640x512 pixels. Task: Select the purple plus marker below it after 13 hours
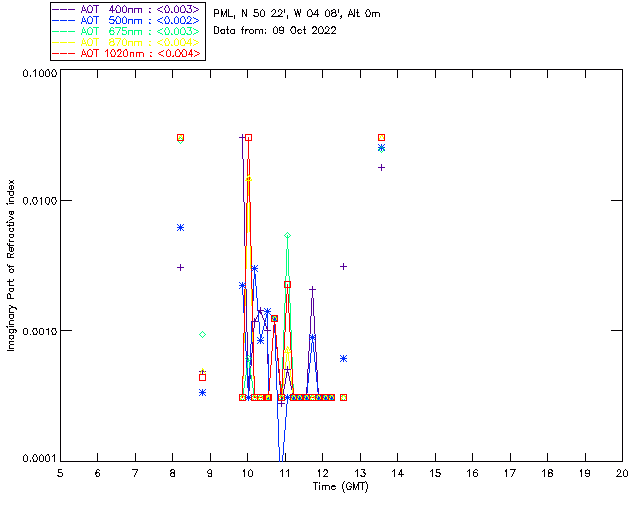[x=381, y=167]
